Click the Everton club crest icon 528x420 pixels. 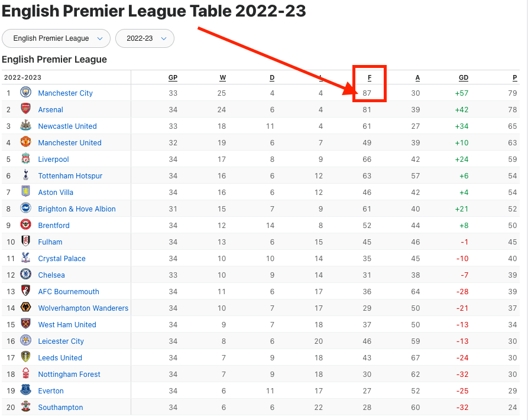coord(25,390)
